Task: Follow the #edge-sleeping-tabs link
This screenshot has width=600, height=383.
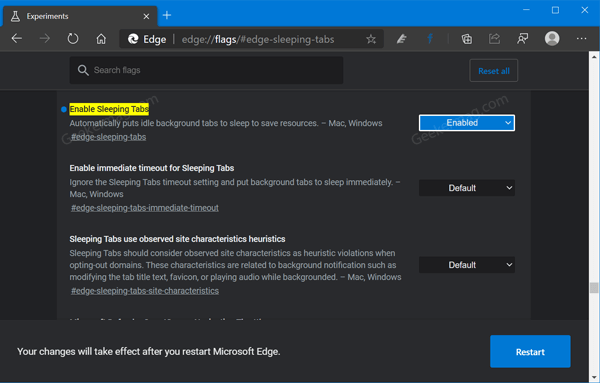Action: click(x=108, y=137)
